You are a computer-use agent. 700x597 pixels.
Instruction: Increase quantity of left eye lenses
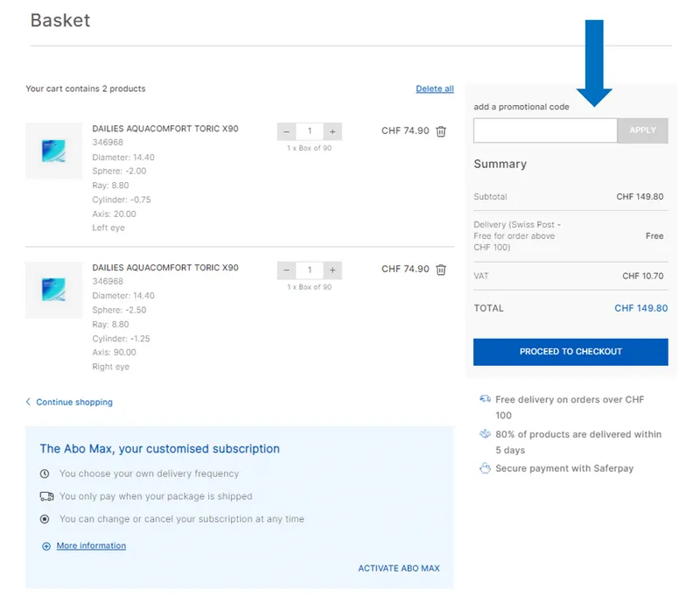332,131
